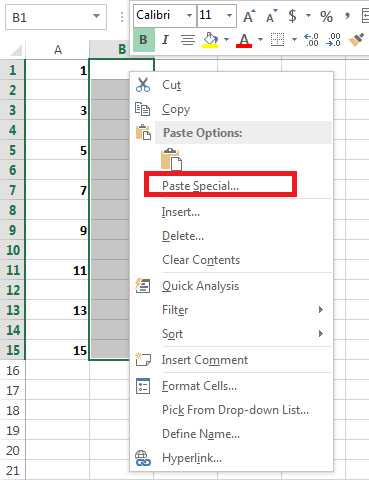Select row 8 header
This screenshot has height=480, width=369.
(x=12, y=210)
